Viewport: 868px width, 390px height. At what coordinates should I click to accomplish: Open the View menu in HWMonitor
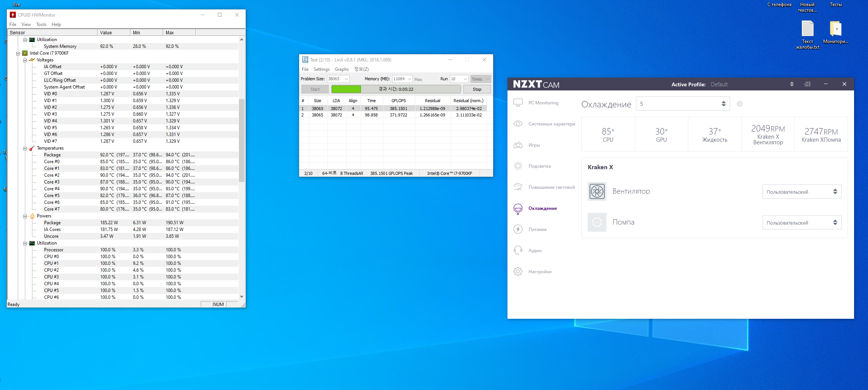pyautogui.click(x=26, y=24)
